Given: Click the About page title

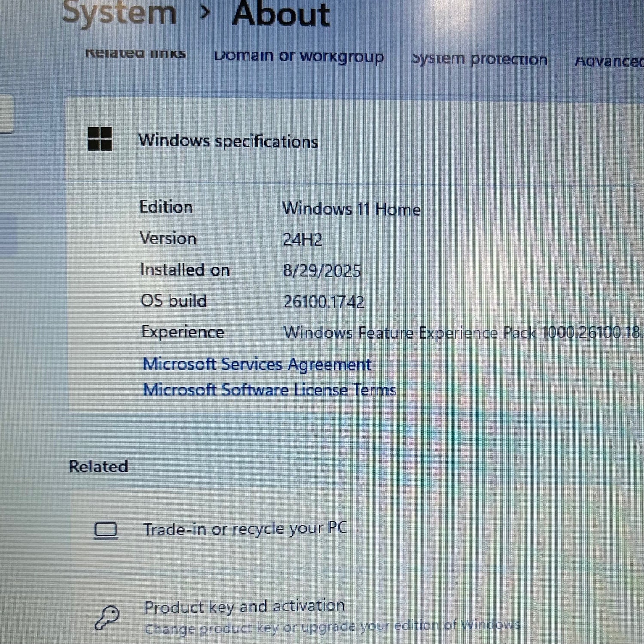Looking at the screenshot, I should coord(281,15).
